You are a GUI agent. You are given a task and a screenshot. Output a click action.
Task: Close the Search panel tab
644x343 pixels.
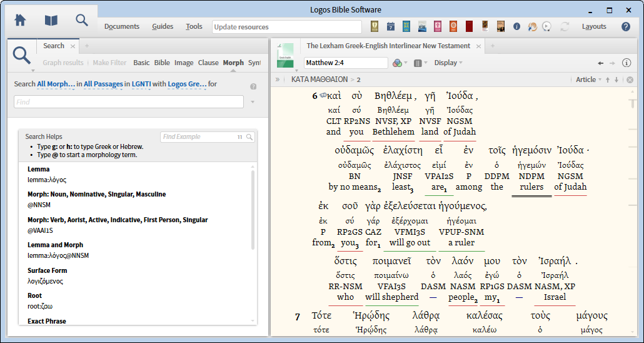[73, 46]
